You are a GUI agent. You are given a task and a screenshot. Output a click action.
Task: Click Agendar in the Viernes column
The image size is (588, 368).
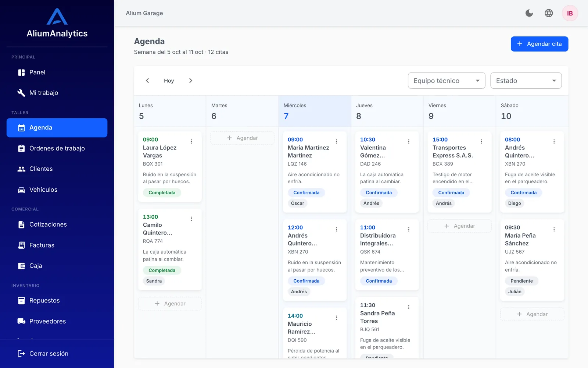pos(459,226)
